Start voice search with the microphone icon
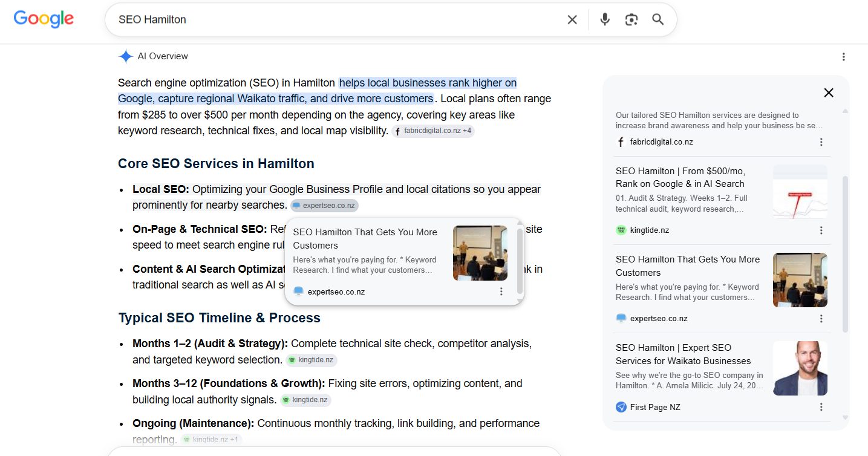Screen dimensions: 868x456 tap(605, 19)
